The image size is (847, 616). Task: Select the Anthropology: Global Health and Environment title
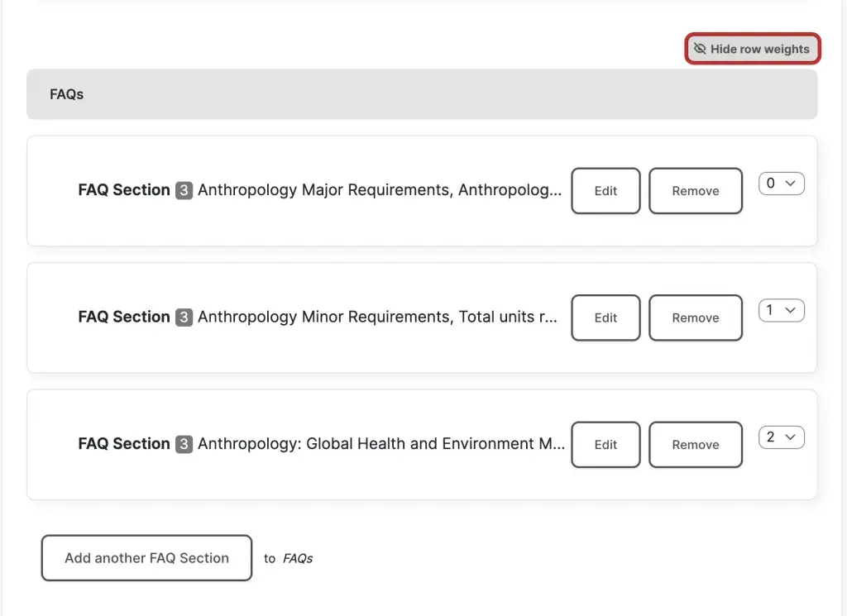(381, 444)
